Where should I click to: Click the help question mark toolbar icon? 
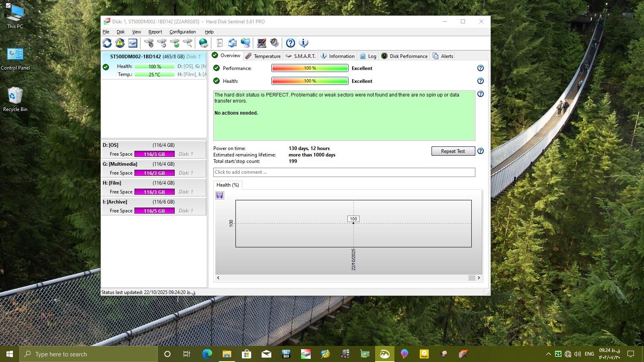[x=290, y=43]
